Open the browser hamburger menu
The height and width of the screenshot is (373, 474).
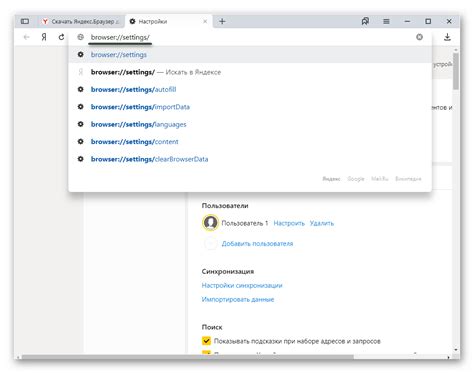(x=386, y=21)
